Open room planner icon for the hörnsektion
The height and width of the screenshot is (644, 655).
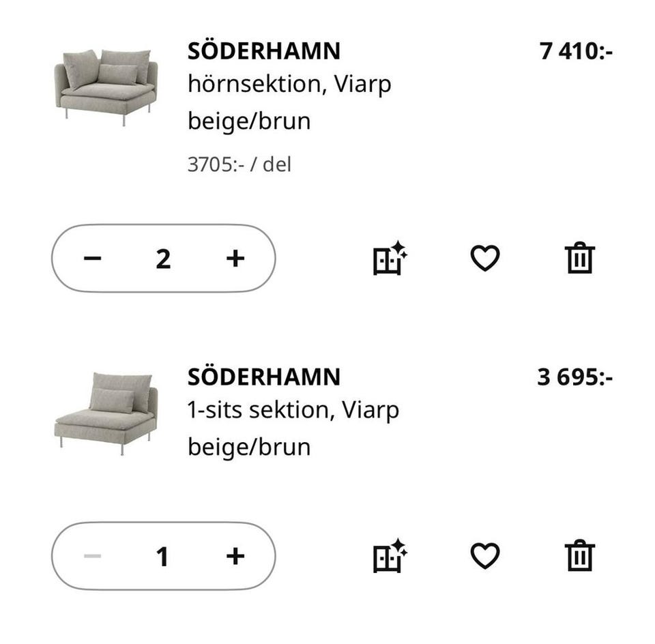point(390,259)
